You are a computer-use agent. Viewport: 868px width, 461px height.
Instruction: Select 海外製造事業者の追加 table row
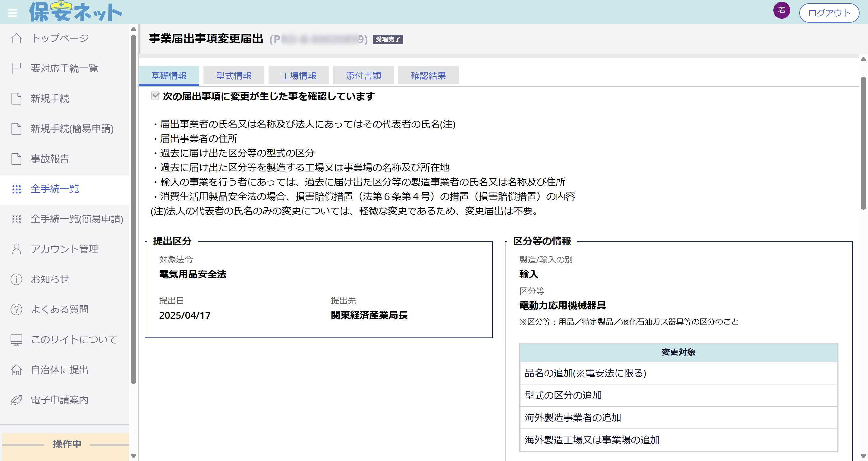678,418
